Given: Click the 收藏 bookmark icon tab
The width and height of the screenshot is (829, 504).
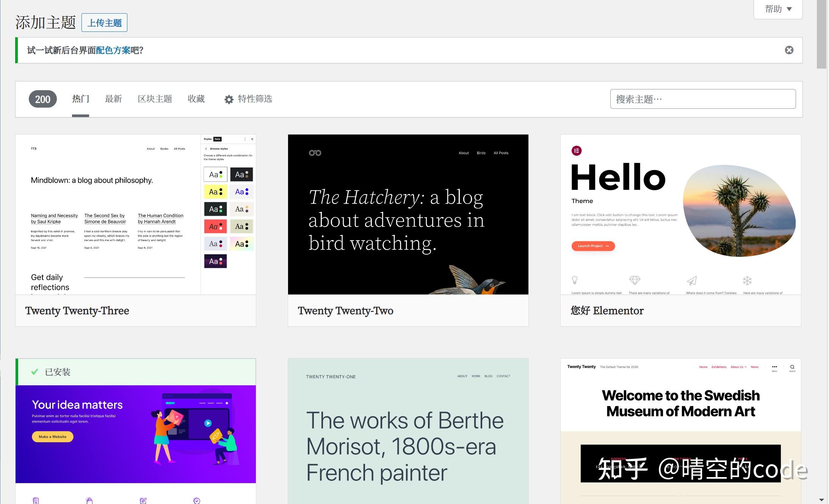Looking at the screenshot, I should (196, 99).
